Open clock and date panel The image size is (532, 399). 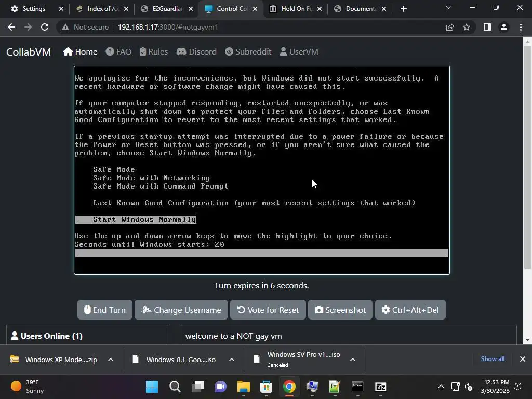pos(495,387)
